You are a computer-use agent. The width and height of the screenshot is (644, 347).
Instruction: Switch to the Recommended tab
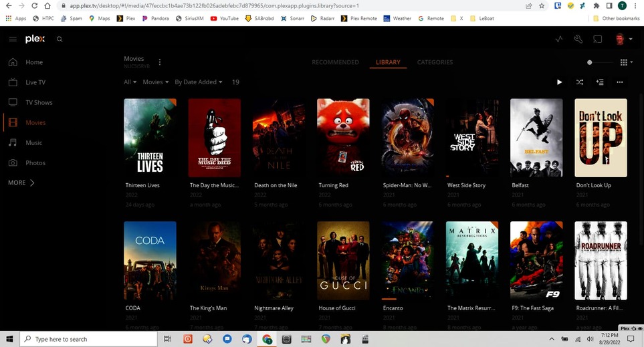click(x=335, y=62)
